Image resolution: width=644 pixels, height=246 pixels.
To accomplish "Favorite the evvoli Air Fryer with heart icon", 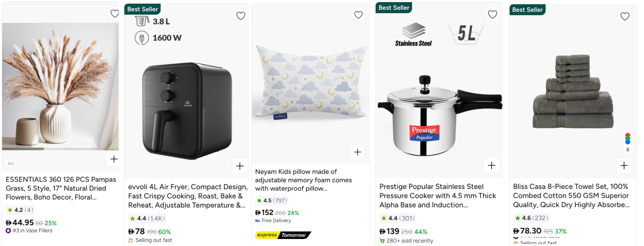I will click(241, 16).
